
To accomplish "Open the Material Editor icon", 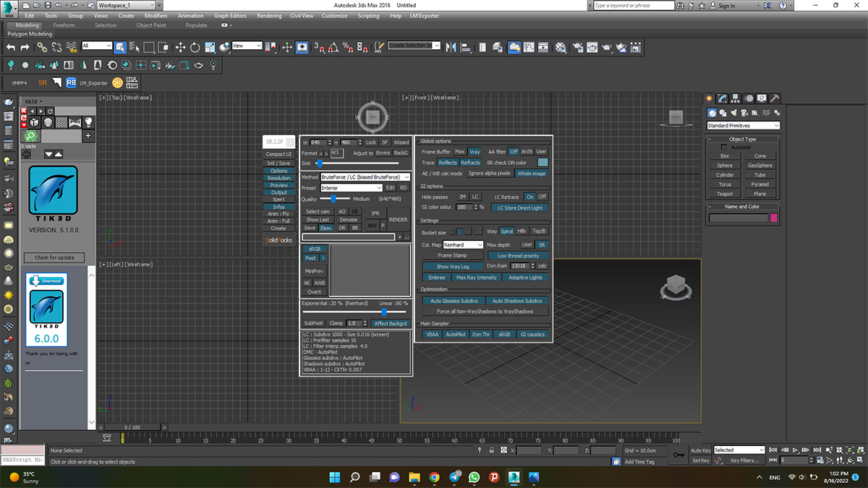I will point(561,47).
